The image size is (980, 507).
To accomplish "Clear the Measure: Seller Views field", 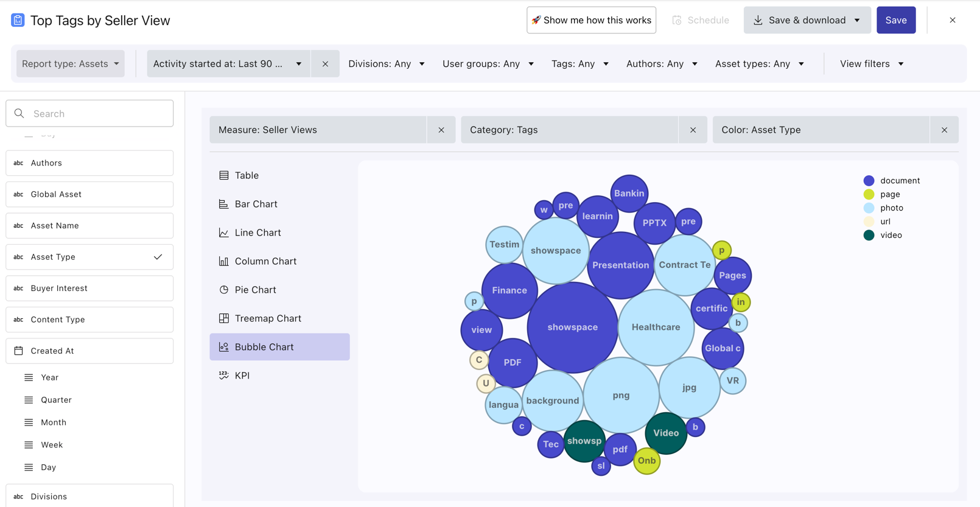I will click(441, 130).
